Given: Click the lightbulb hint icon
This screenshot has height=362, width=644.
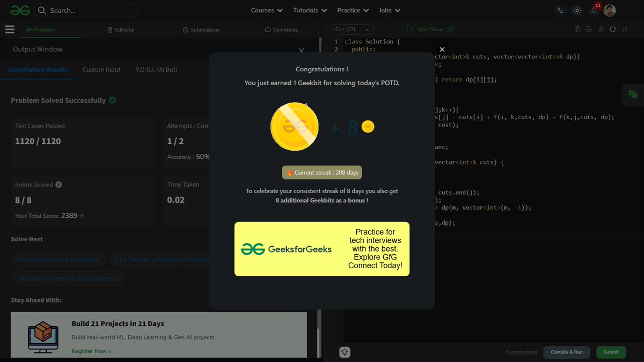Looking at the screenshot, I should click(345, 352).
